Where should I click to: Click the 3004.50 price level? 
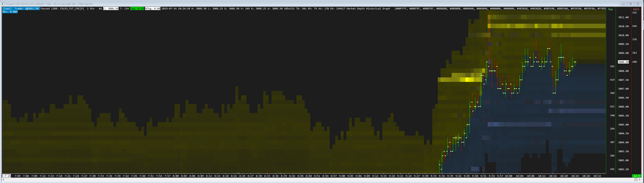623,133
